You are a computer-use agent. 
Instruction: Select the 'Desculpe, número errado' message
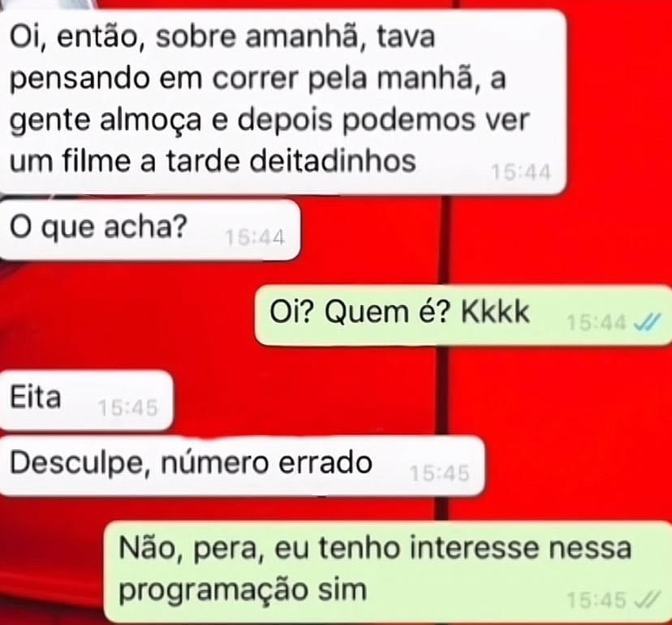click(x=242, y=466)
